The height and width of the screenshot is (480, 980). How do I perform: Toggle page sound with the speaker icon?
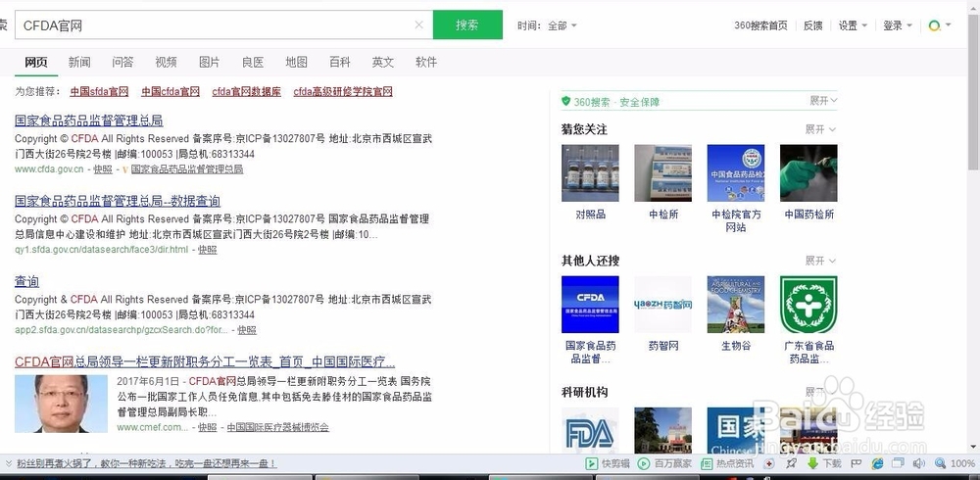pos(919,463)
